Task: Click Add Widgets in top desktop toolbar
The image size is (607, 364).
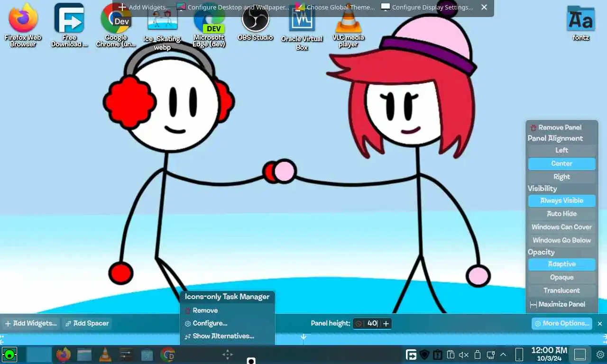Action: coord(144,7)
